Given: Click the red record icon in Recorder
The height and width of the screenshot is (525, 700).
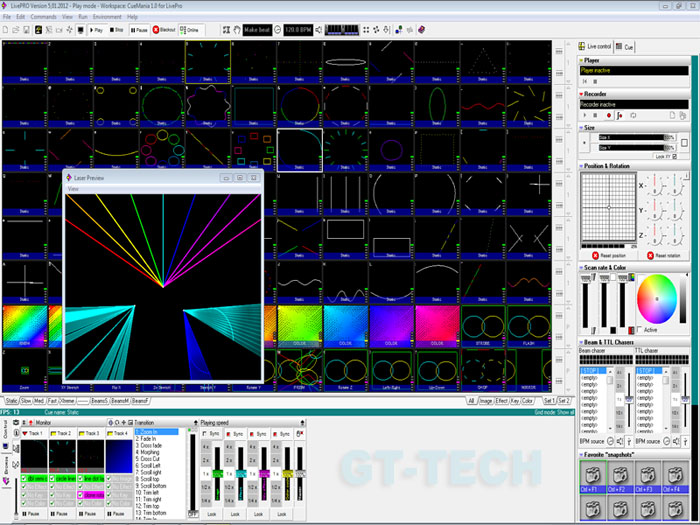Looking at the screenshot, I should pyautogui.click(x=608, y=116).
